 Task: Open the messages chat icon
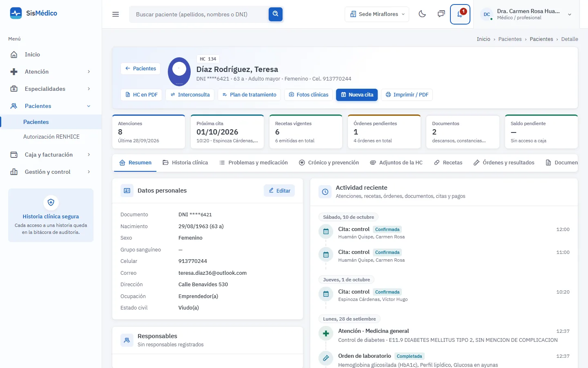point(441,14)
